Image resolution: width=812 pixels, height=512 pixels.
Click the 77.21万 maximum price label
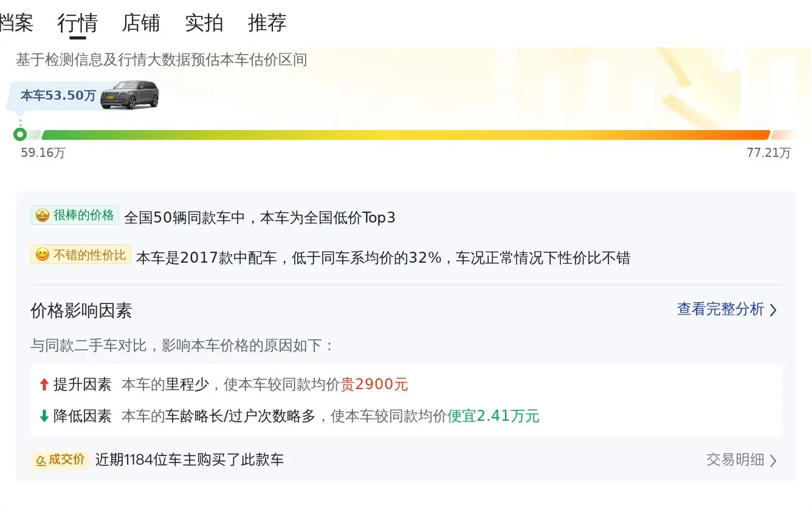(x=769, y=153)
